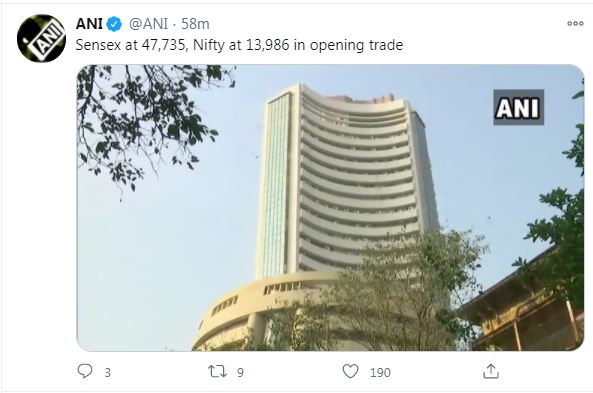Open the 58m timestamp permalink
Viewport: 593px width, 393px height.
coord(195,24)
